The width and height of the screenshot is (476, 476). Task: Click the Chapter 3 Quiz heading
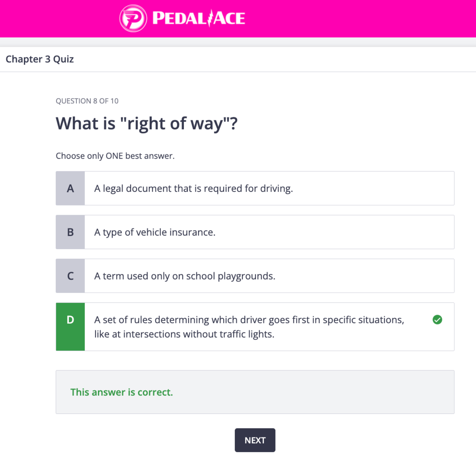[x=40, y=59]
